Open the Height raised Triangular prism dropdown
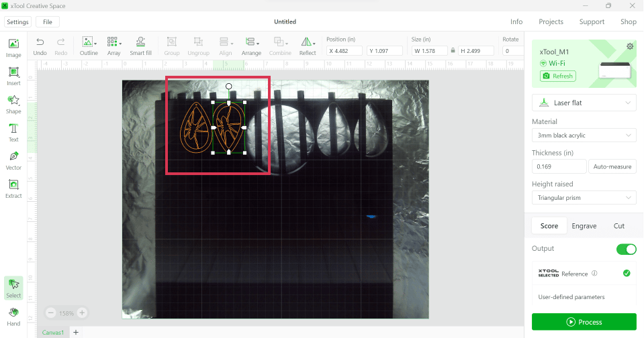The image size is (644, 338). [584, 197]
